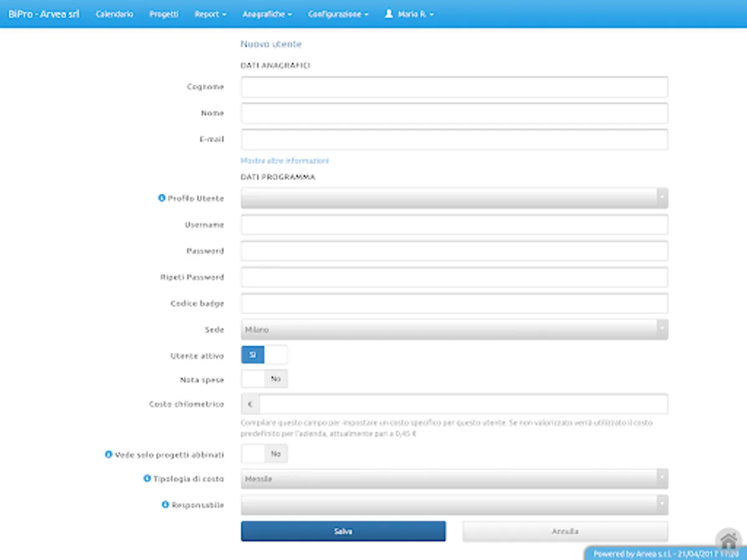The image size is (747, 560).
Task: Click the Annulla button
Action: (565, 531)
